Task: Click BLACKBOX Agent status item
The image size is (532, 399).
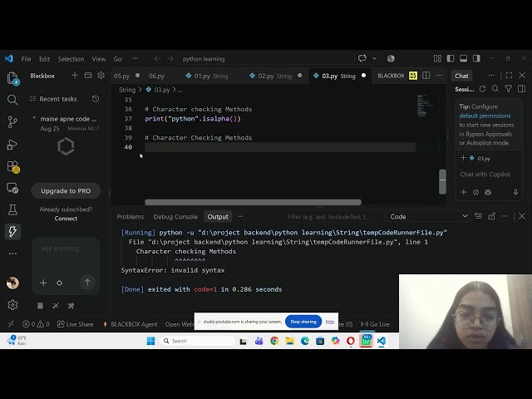Action: 131,324
